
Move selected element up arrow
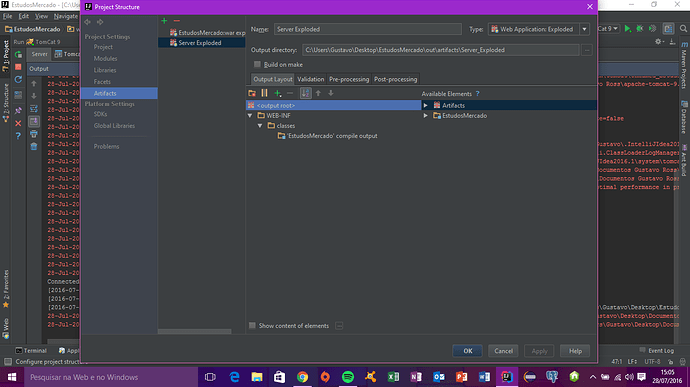(x=318, y=93)
